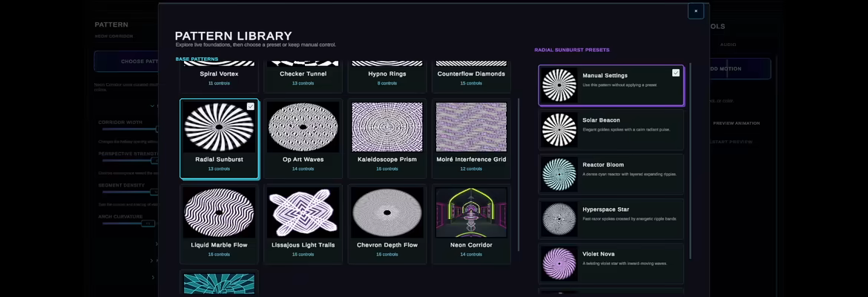
Task: Choose the Lissajous Light Trails thumbnail
Action: (303, 213)
